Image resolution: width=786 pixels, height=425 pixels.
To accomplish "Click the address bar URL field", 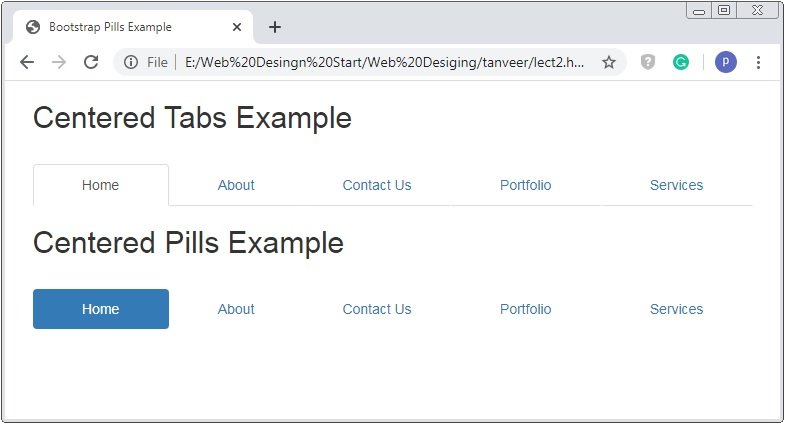I will (384, 62).
